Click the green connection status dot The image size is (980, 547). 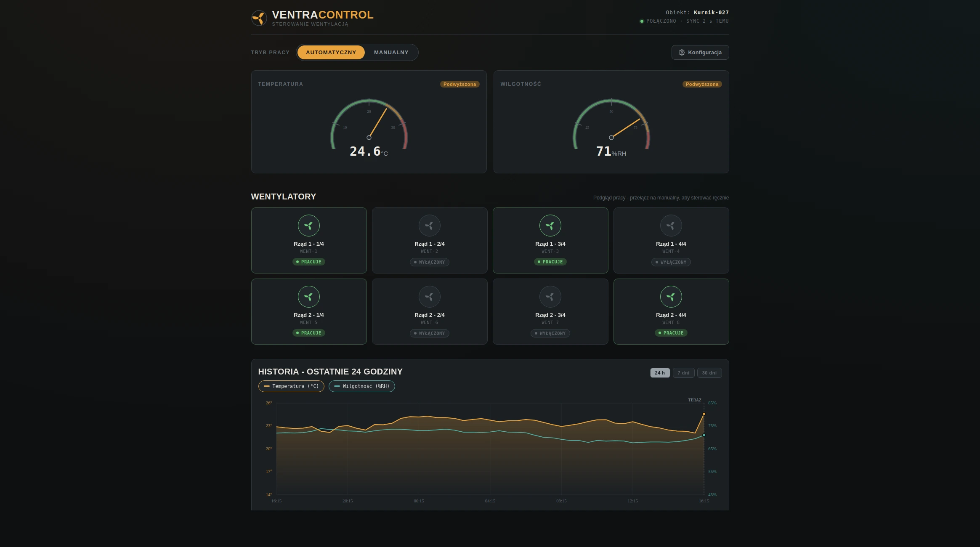(x=642, y=21)
